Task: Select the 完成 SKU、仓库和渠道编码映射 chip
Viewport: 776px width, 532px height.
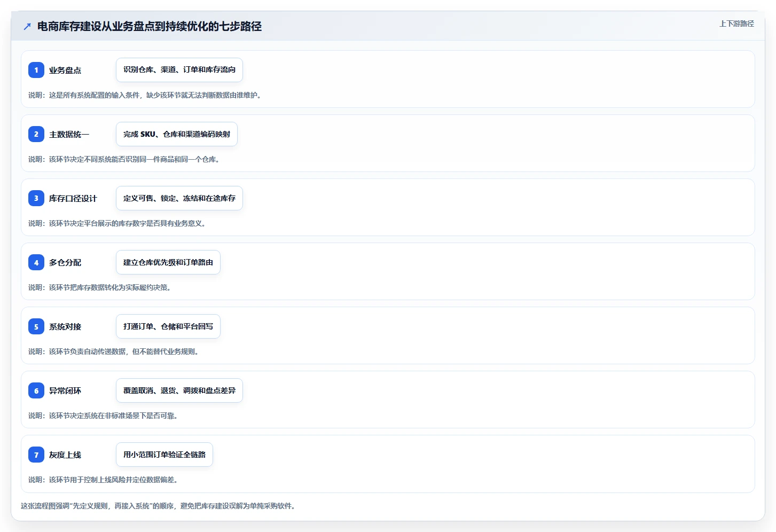Action: click(x=177, y=134)
